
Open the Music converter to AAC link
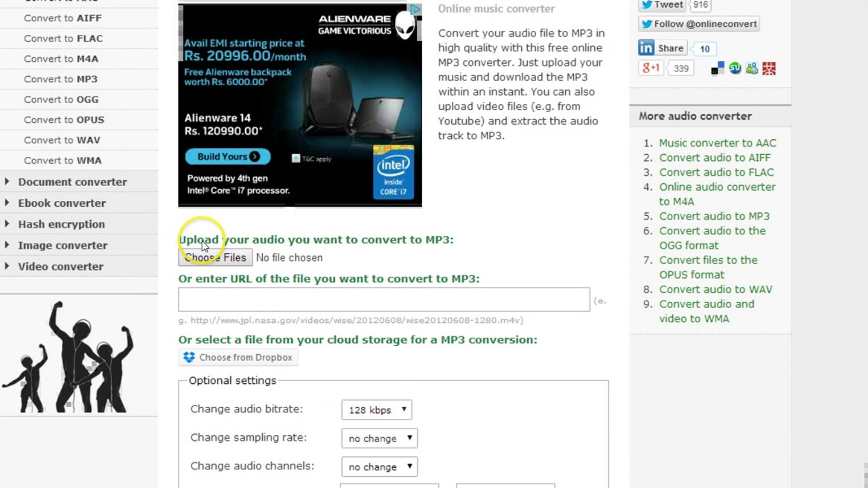point(717,143)
